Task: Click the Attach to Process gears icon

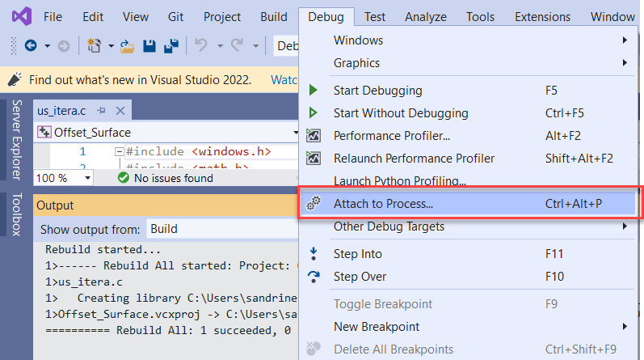Action: click(314, 203)
